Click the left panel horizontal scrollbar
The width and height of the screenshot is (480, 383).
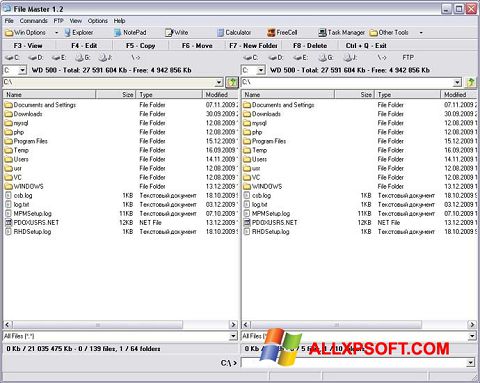[98, 324]
